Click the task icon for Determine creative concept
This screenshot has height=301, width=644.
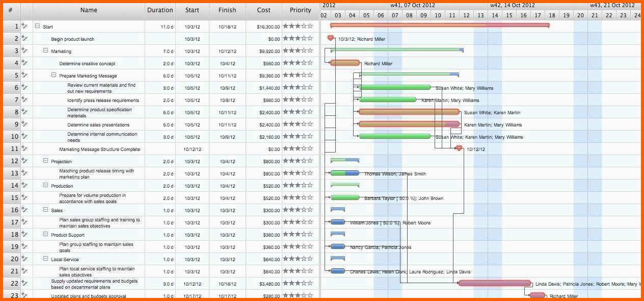[24, 63]
